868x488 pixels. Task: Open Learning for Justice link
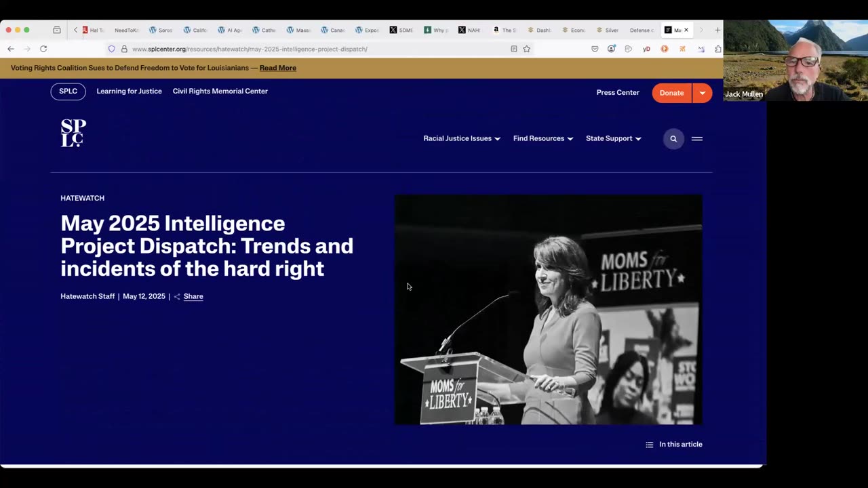(129, 91)
